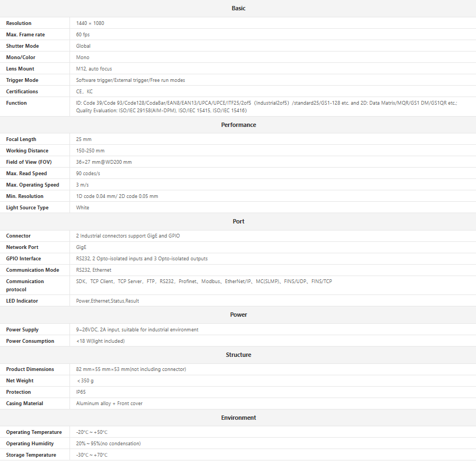Select the Field of View (FOV) label
This screenshot has width=476, height=461.
(29, 162)
